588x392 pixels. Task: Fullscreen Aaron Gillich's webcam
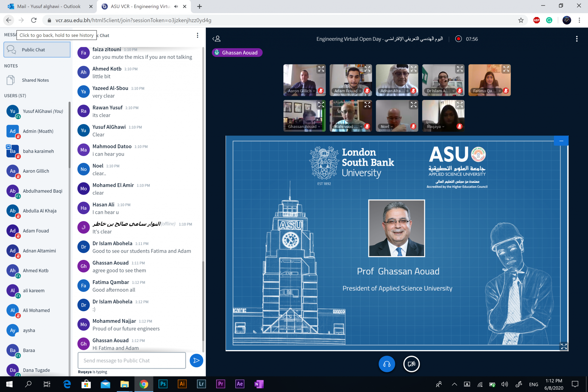click(x=321, y=69)
